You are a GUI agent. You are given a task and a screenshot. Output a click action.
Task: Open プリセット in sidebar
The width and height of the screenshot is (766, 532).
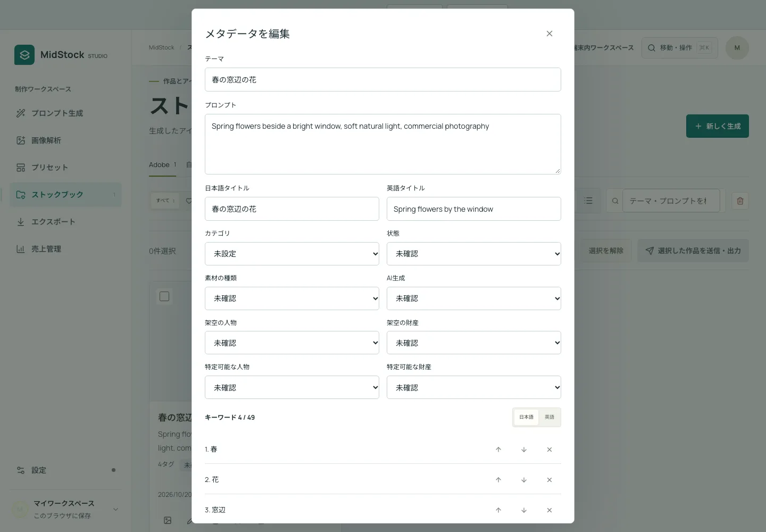pyautogui.click(x=65, y=168)
